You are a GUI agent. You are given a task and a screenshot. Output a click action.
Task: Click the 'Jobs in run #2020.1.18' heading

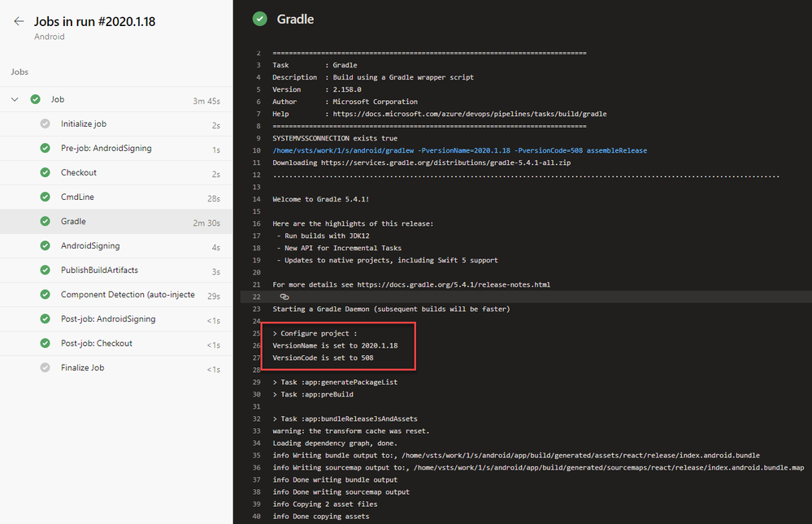tap(95, 21)
